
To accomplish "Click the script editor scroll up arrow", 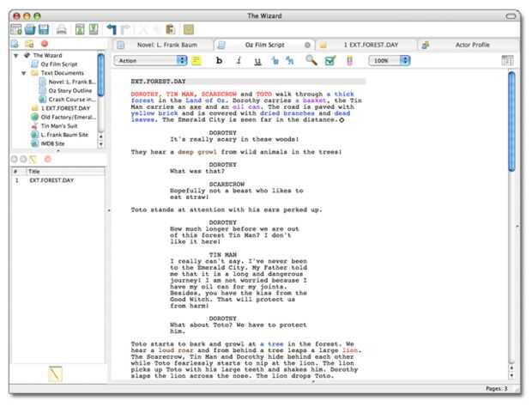I will click(x=511, y=368).
